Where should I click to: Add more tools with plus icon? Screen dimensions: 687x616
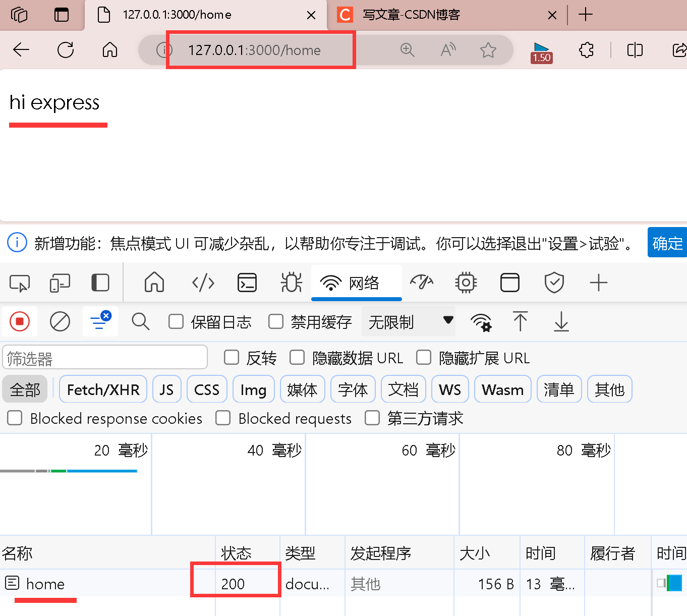tap(599, 283)
